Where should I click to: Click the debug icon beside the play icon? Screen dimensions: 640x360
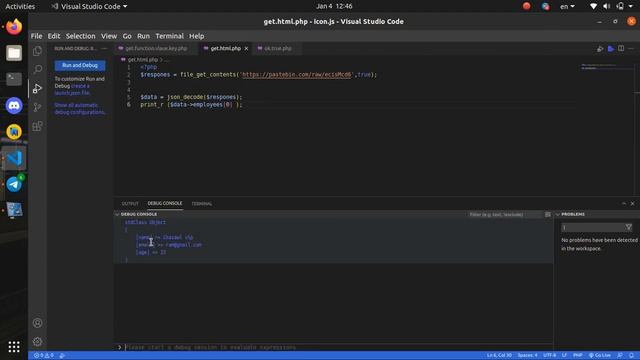click(x=600, y=49)
